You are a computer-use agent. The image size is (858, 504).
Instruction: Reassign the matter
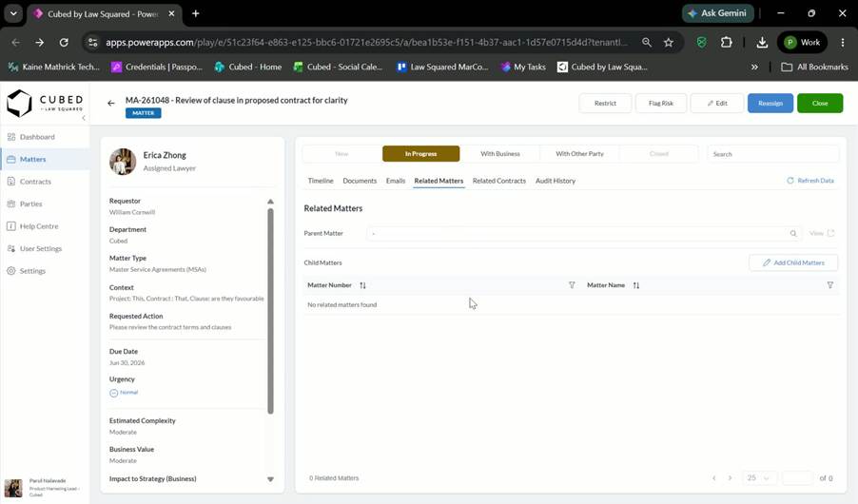pyautogui.click(x=770, y=104)
